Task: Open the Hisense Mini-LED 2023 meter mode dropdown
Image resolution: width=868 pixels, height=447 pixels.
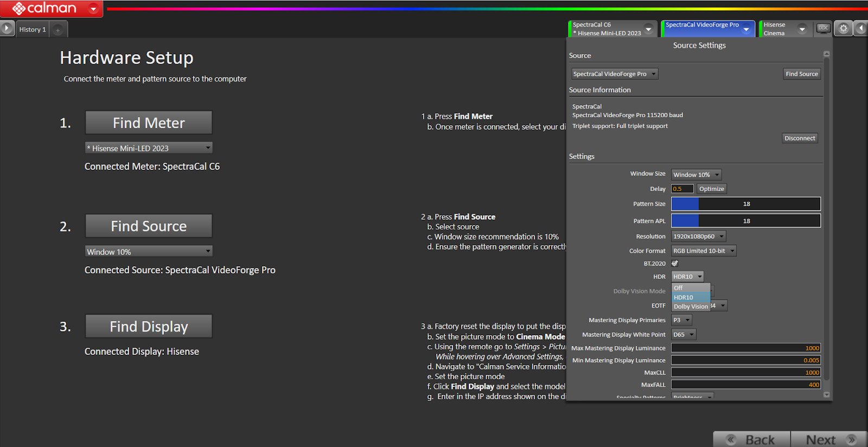Action: coord(149,148)
